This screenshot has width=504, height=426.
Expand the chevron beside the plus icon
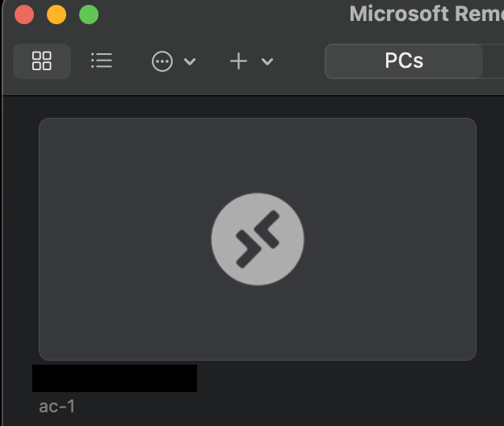[x=267, y=61]
